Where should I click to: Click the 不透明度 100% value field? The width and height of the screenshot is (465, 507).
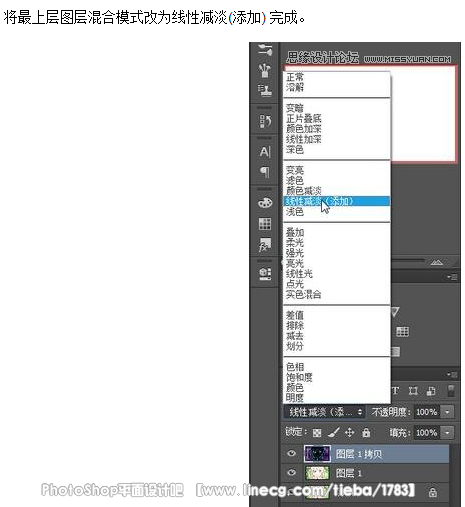point(427,412)
